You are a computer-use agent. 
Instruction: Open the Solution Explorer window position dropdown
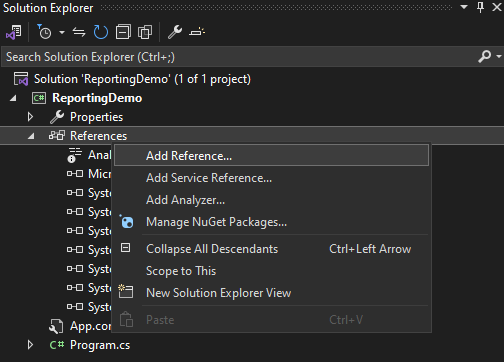tap(464, 7)
